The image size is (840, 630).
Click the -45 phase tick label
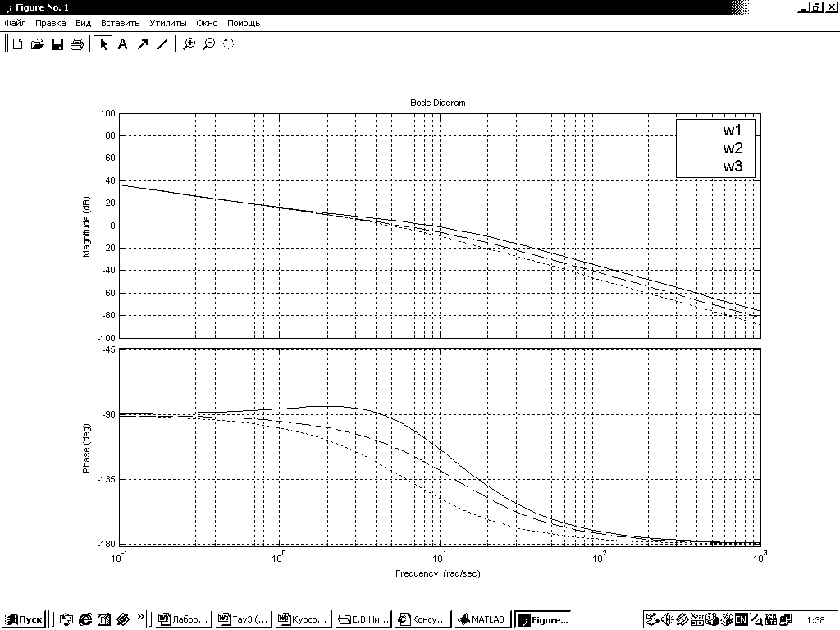[108, 349]
